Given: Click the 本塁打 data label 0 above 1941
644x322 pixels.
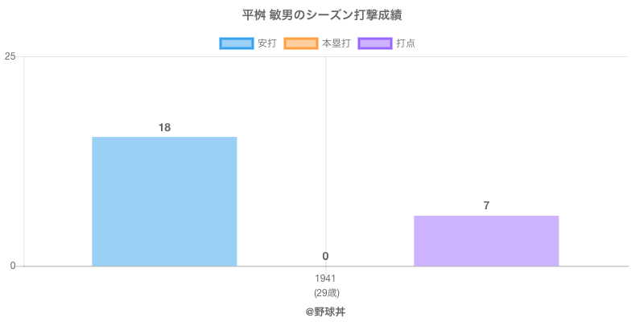Looking at the screenshot, I should point(325,256).
